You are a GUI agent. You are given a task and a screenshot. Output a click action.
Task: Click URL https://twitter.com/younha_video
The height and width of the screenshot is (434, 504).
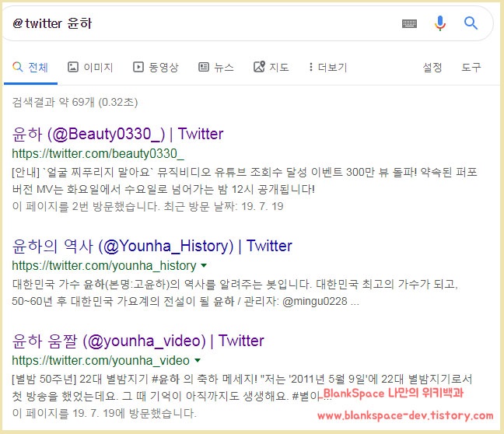point(100,360)
